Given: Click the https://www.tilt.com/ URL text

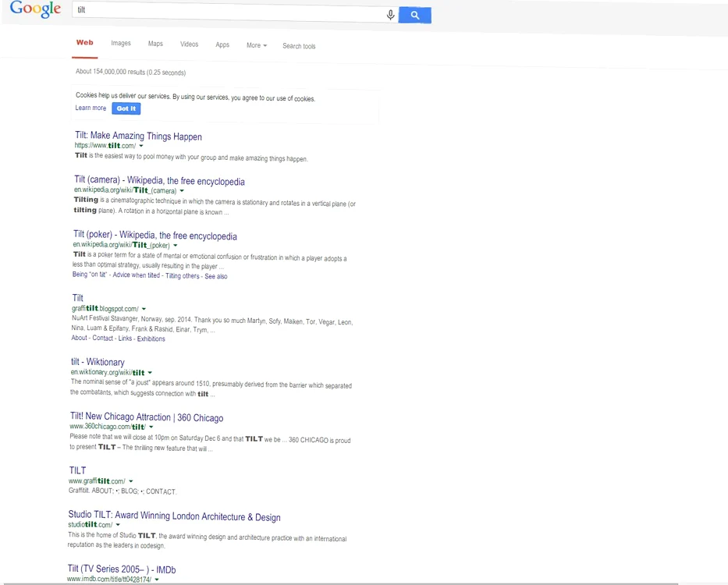Looking at the screenshot, I should 105,145.
